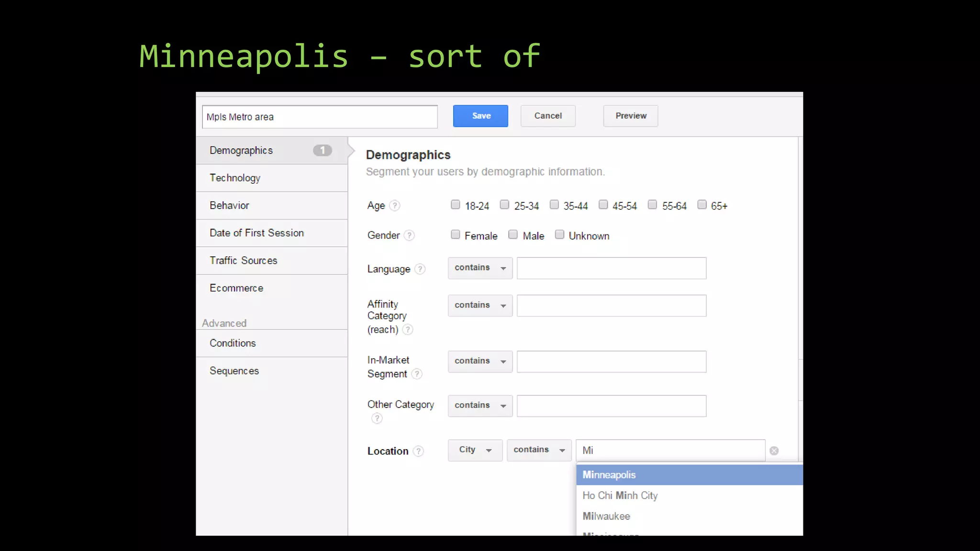The width and height of the screenshot is (980, 551).
Task: Remove the Location filter with X icon
Action: click(774, 451)
